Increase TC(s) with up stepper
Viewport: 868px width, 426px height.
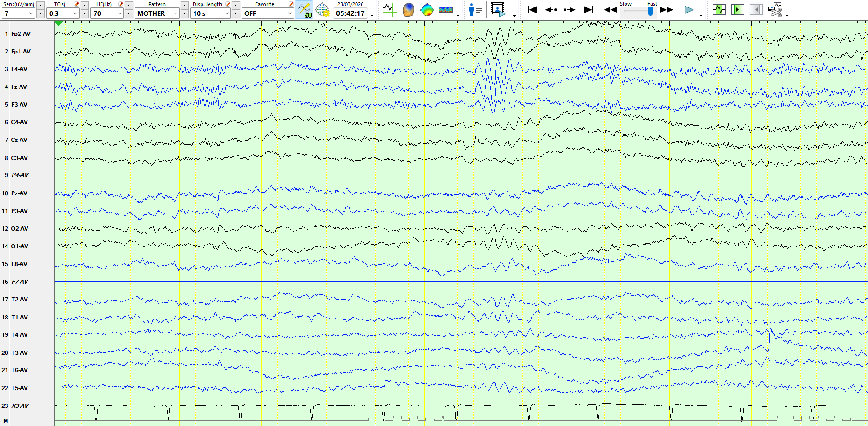click(x=84, y=5)
